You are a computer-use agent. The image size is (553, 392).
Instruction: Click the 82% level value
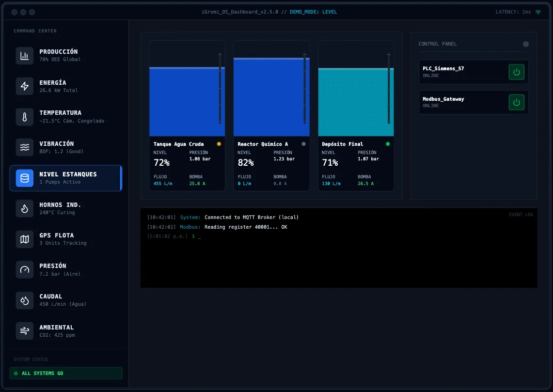(x=246, y=162)
